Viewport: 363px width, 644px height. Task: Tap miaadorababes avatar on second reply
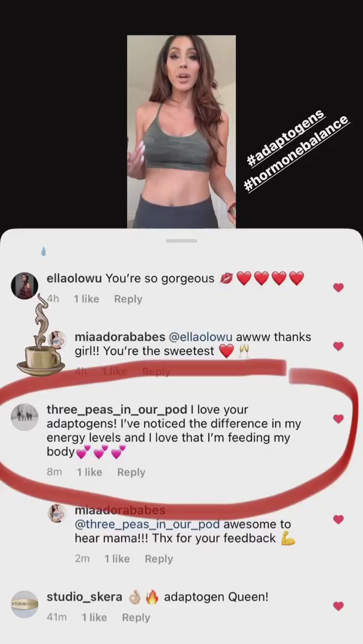pyautogui.click(x=57, y=514)
